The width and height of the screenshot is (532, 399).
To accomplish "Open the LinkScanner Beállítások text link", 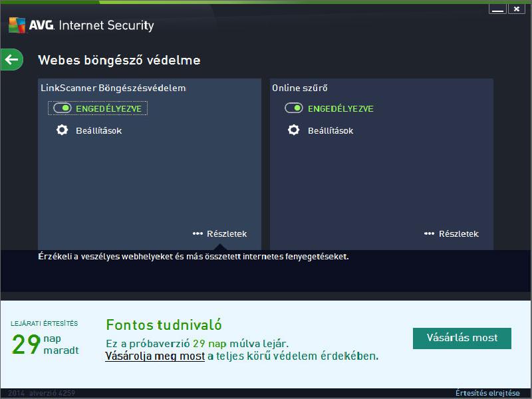I will (x=98, y=130).
